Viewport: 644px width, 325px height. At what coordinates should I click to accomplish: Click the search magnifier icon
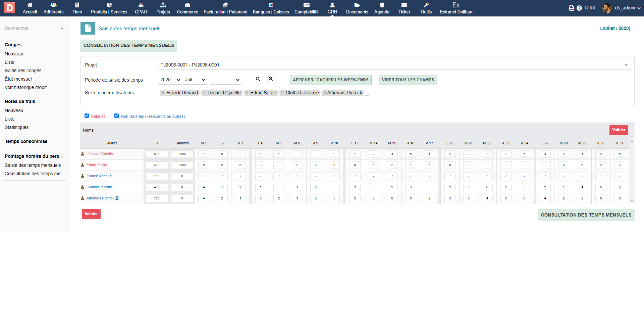258,79
